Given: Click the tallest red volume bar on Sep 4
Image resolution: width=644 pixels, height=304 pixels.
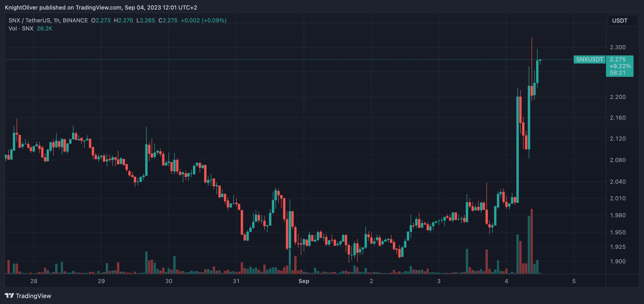Looking at the screenshot, I should (x=532, y=241).
